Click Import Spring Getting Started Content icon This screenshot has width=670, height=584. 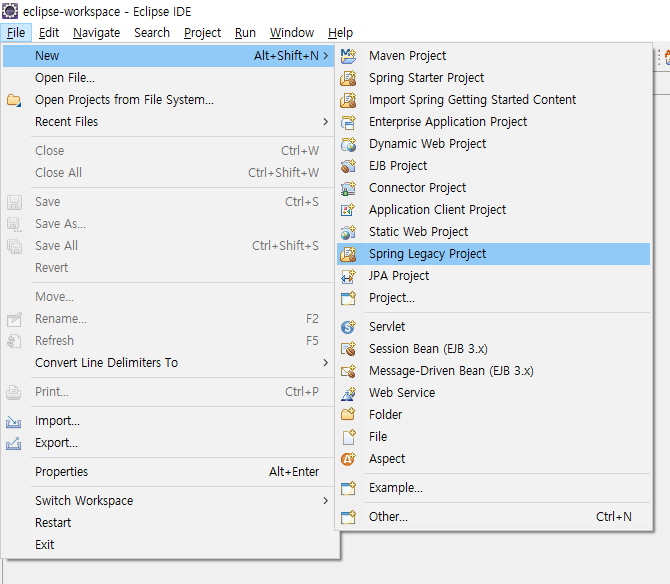[x=348, y=100]
